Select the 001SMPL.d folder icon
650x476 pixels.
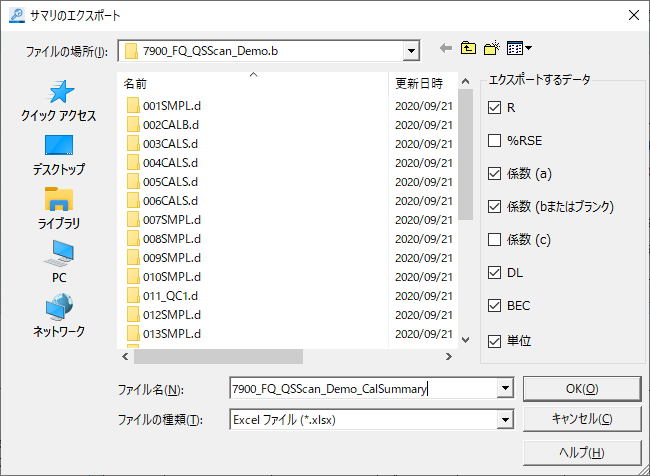(133, 106)
